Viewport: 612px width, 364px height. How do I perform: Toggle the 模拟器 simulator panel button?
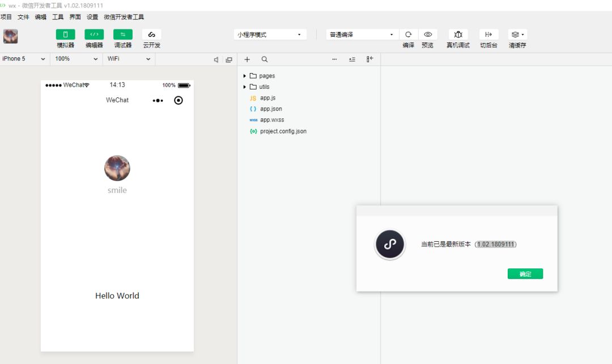[x=65, y=35]
